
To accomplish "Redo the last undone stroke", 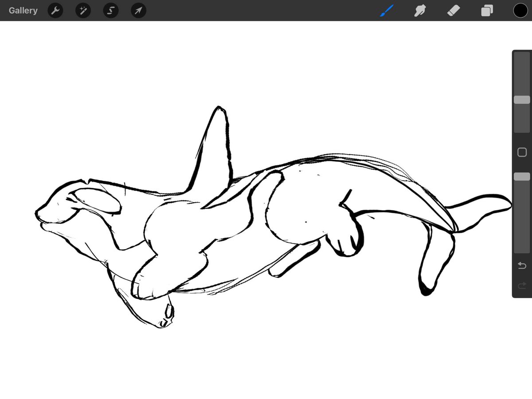I will point(522,285).
